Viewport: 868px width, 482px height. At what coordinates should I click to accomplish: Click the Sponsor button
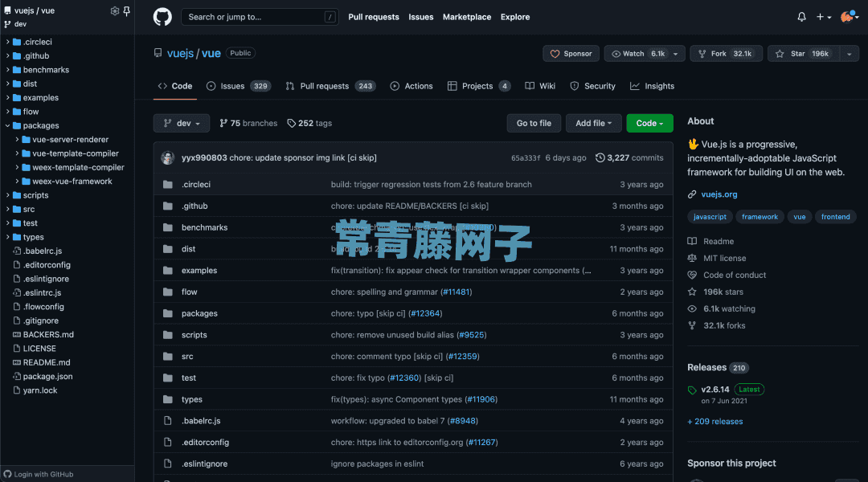pos(571,54)
